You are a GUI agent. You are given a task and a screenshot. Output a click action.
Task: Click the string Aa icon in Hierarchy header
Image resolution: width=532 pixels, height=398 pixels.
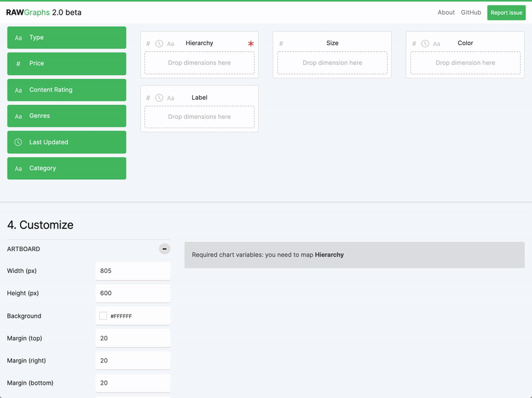171,44
